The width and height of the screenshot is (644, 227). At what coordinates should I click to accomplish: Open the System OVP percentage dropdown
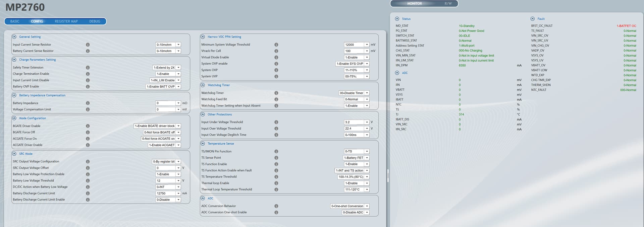367,70
